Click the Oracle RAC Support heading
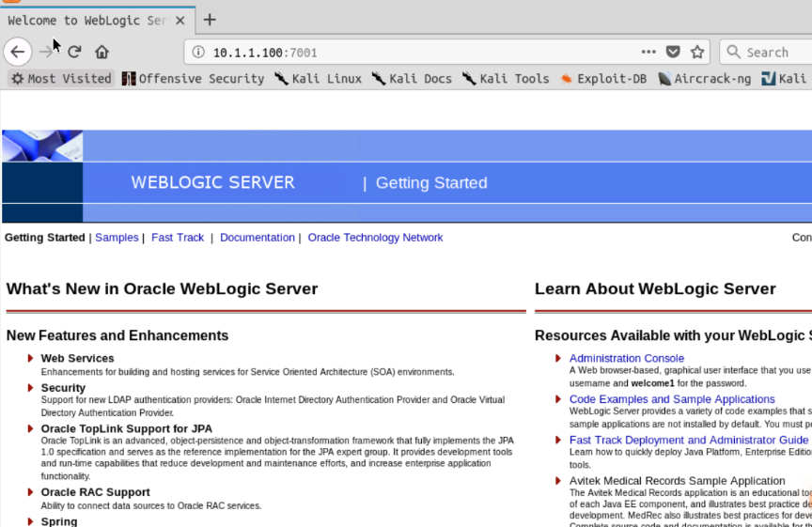 [x=95, y=492]
